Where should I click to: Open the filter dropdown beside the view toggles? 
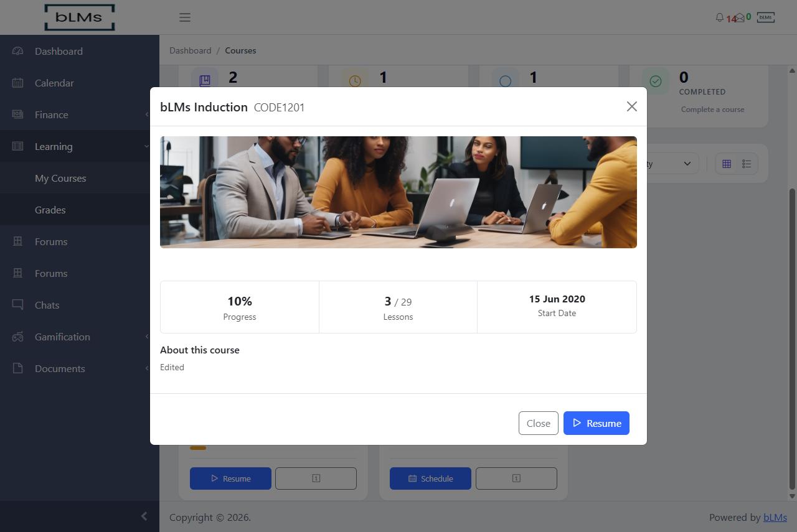[672, 164]
